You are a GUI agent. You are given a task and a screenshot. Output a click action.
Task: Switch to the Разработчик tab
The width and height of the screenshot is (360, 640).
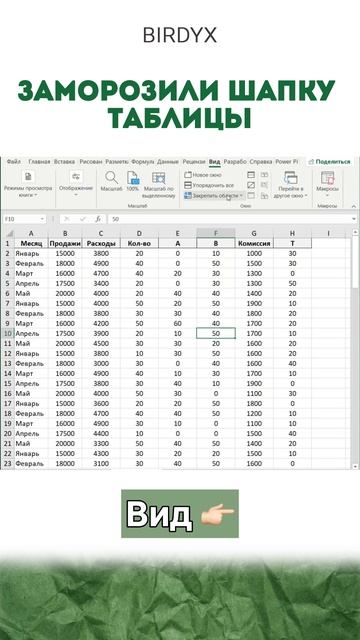coord(235,162)
